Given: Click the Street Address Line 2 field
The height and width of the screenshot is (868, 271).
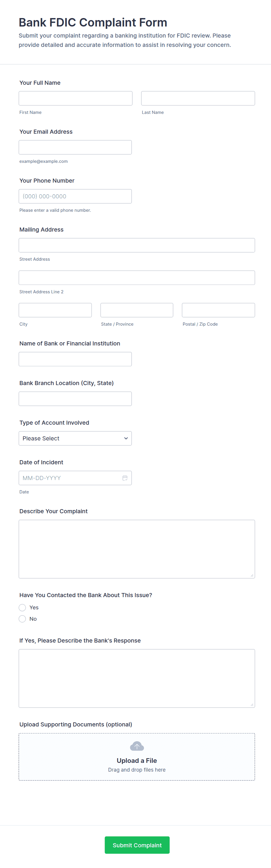Looking at the screenshot, I should [x=136, y=277].
